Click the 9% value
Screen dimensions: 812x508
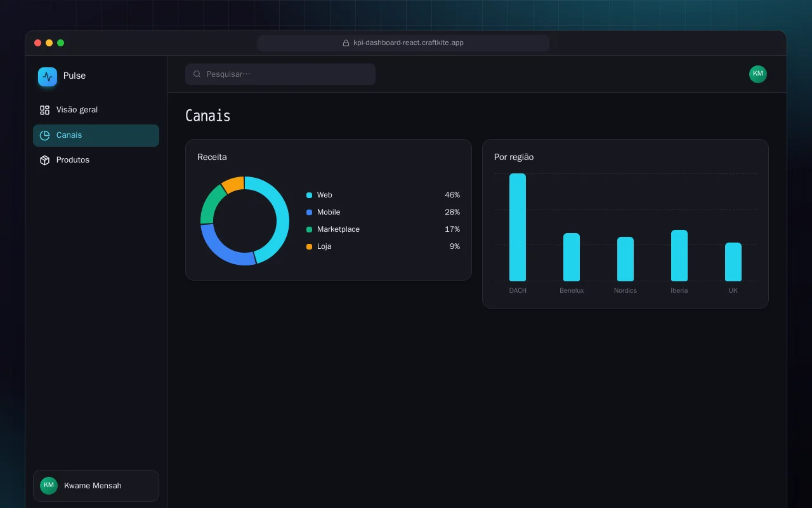pos(455,246)
